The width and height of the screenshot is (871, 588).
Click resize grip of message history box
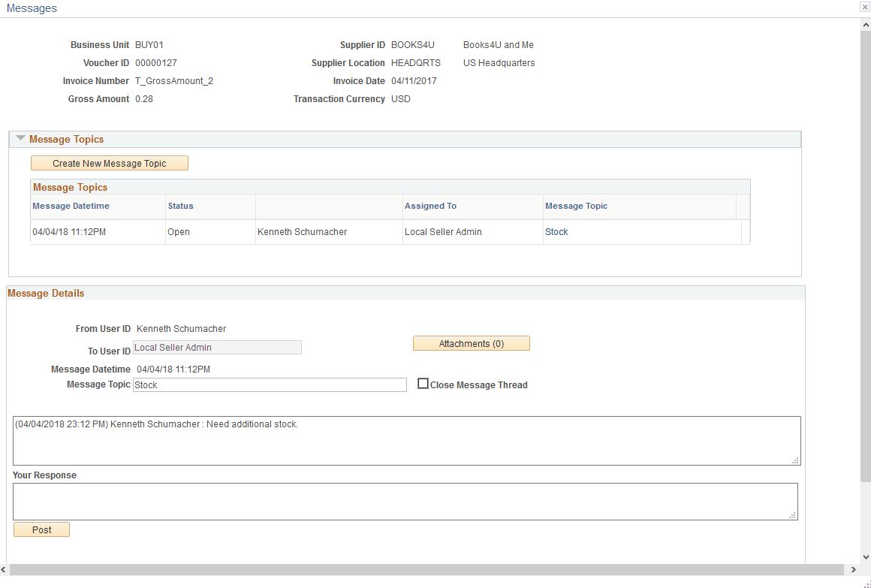coord(795,460)
